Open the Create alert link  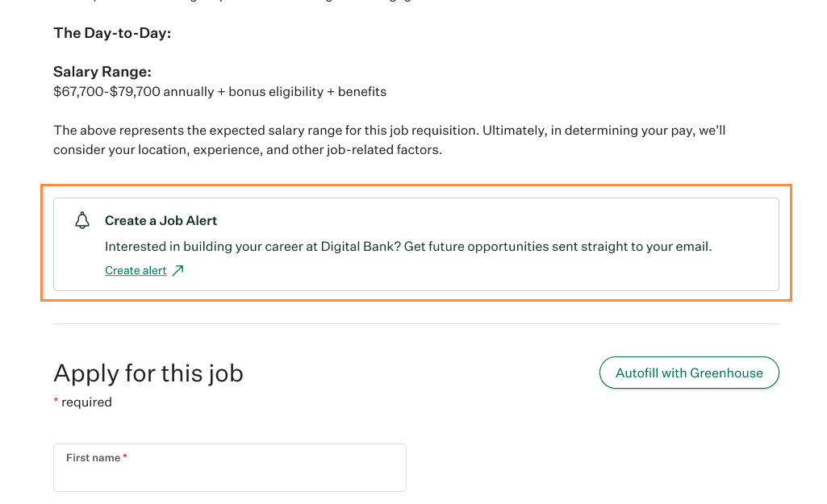point(136,270)
